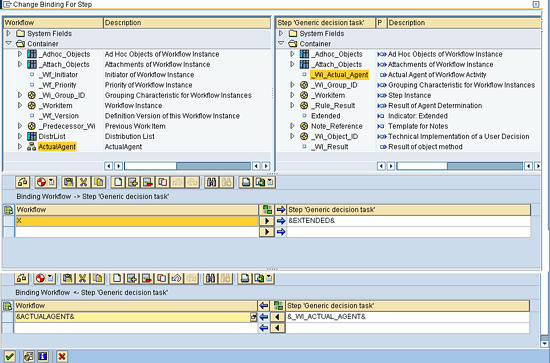
Task: Click select-all icon of Workflow -> Step binding table
Action: point(8,210)
